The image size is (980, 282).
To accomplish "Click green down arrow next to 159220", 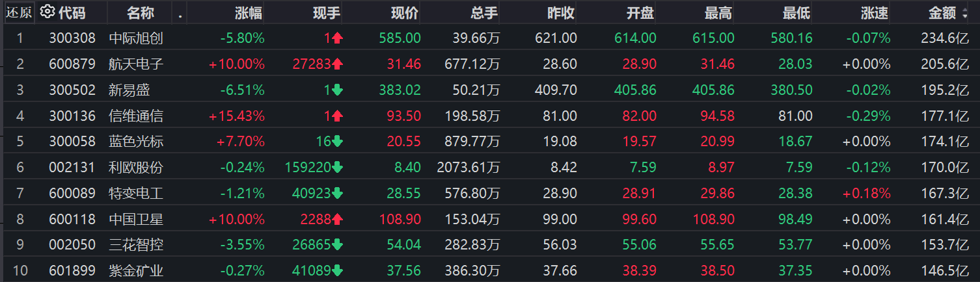I will coord(337,168).
